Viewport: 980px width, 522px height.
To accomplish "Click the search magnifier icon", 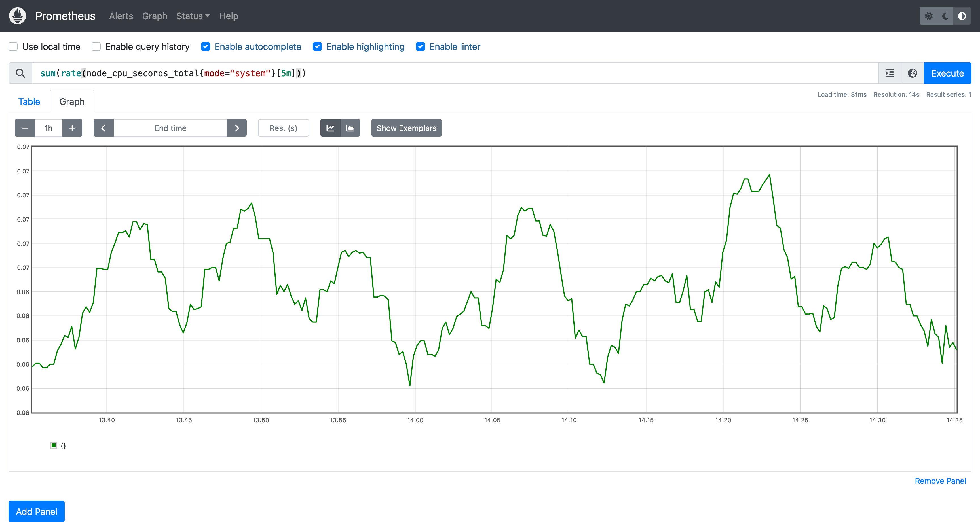I will [20, 73].
